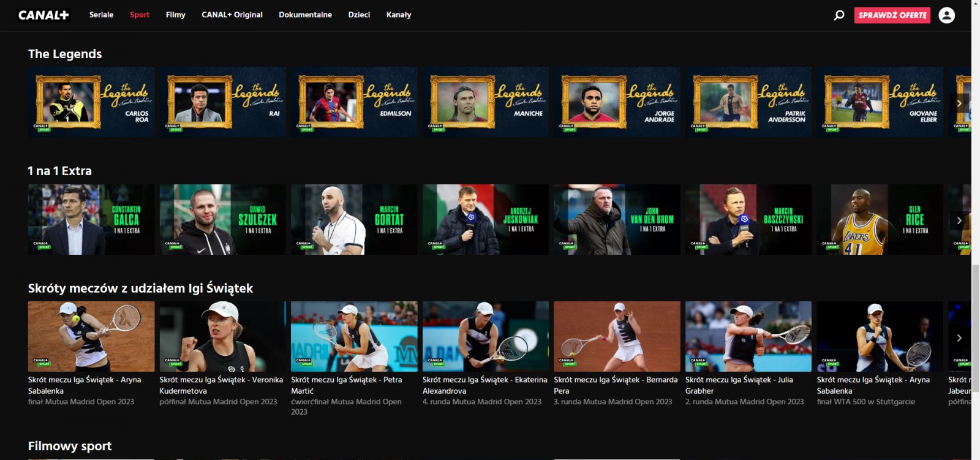
Task: Open Marcin Gortat 1 na 1 Extra
Action: click(x=354, y=220)
